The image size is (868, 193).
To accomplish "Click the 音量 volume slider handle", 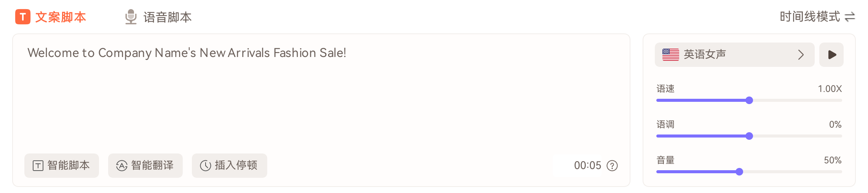I will 739,172.
